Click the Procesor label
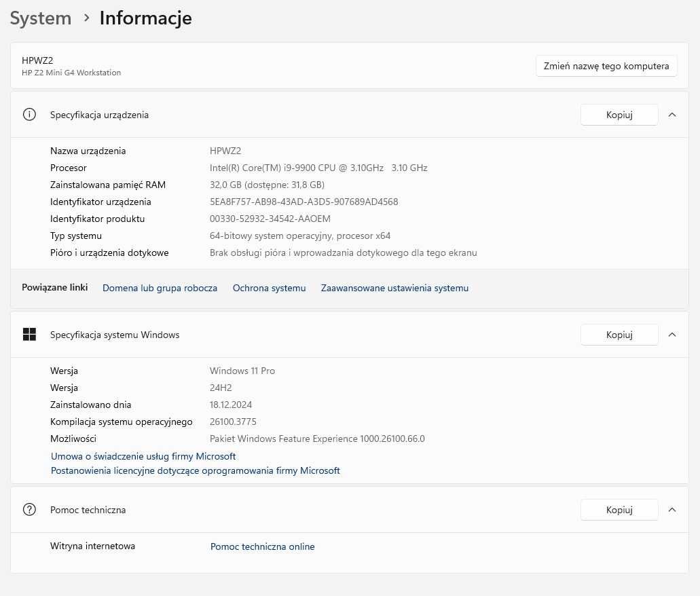The image size is (700, 596). (x=69, y=168)
